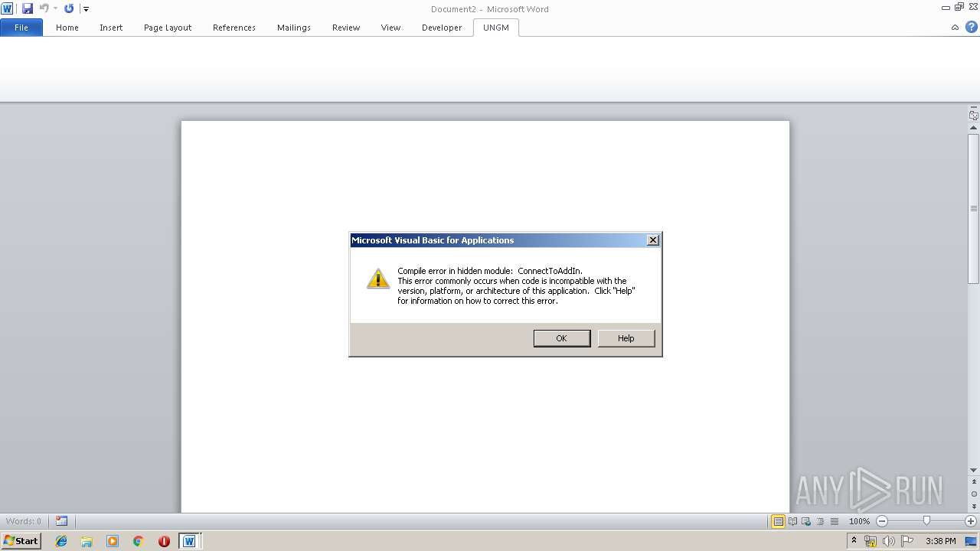980x551 pixels.
Task: Close the Visual Basic error dialog
Action: click(653, 240)
